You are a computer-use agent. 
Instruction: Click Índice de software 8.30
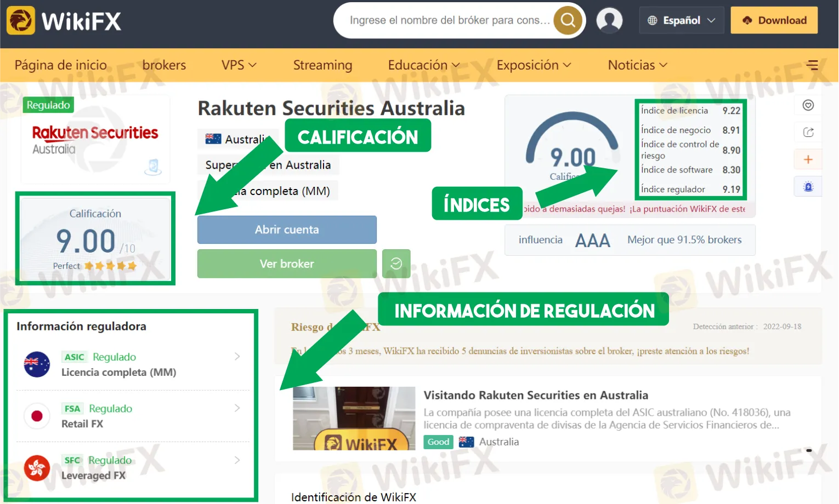(690, 170)
